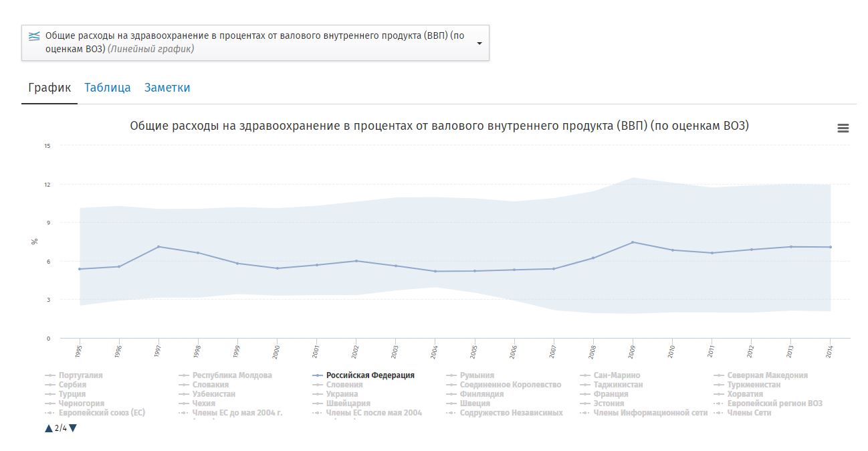
Task: Go to next legend page arrow
Action: [73, 428]
